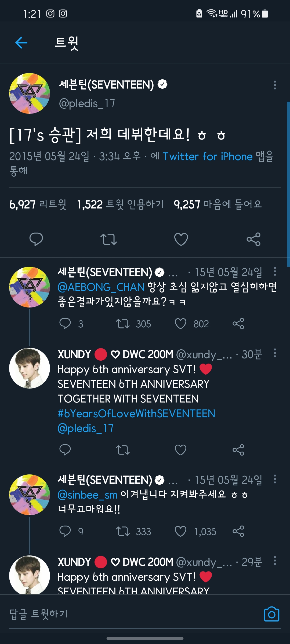Share the @sinbee_sm reply tweet
The image size is (290, 644).
coord(238,531)
